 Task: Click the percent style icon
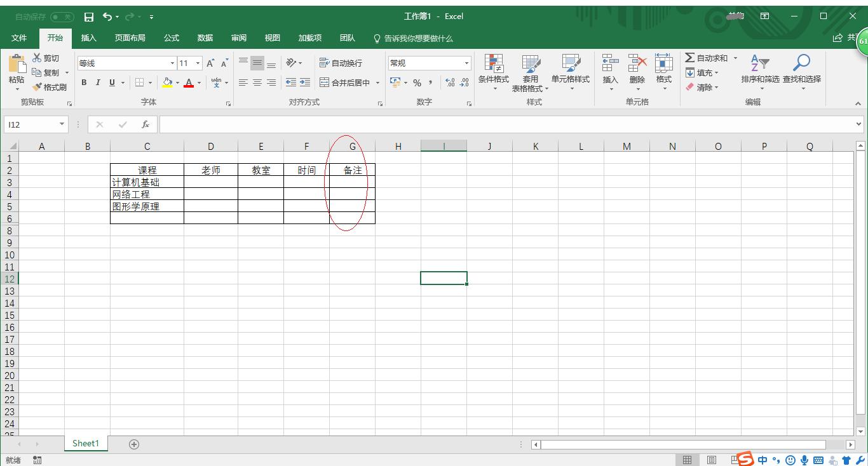coord(417,82)
